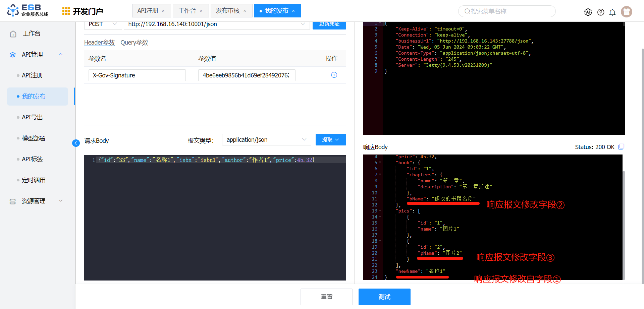Open the help question mark icon

pos(601,12)
